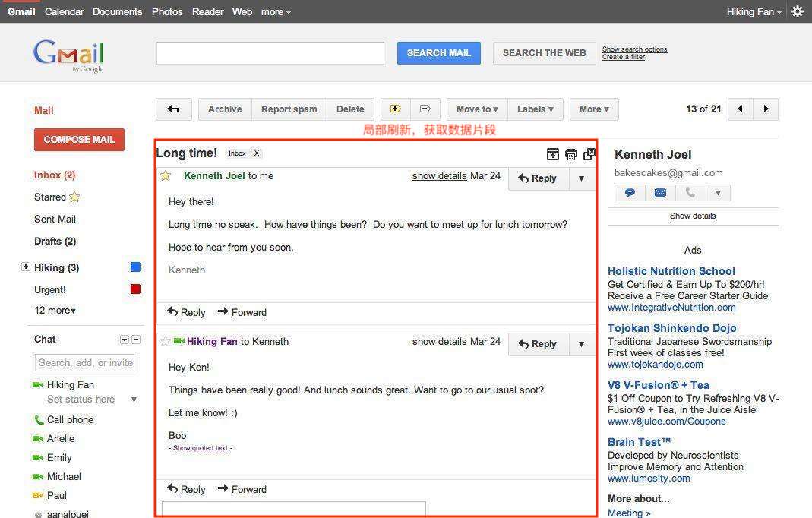Click Search the Web button

point(545,53)
